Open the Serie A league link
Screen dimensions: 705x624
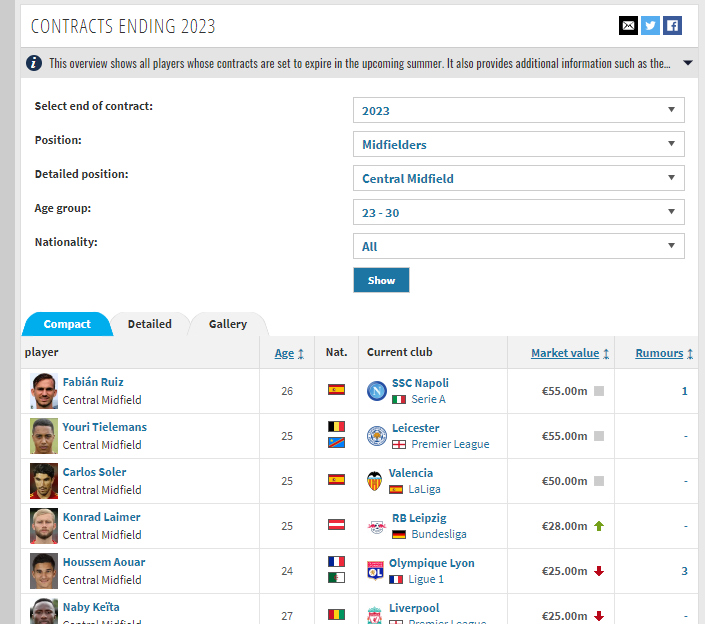tap(428, 399)
